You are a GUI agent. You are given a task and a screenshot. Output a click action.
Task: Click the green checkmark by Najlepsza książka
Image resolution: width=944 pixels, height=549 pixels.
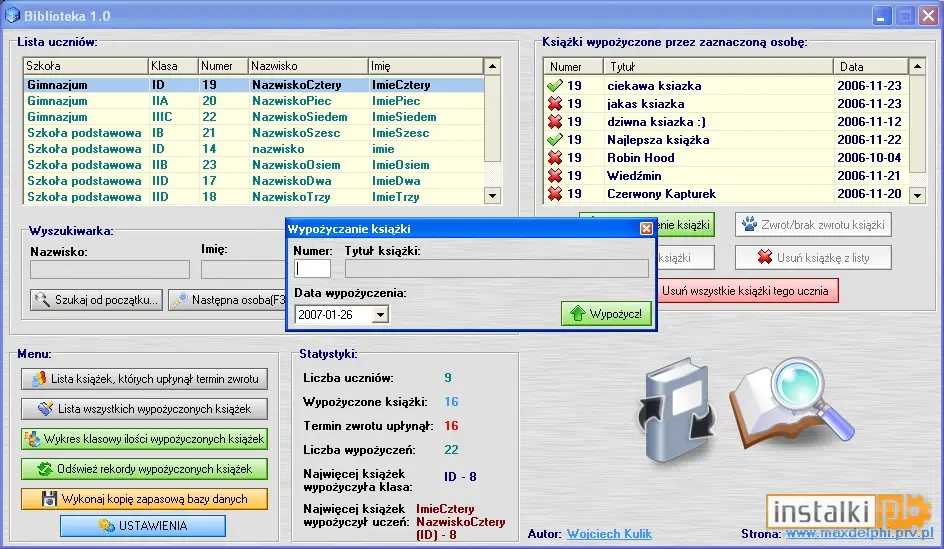554,140
